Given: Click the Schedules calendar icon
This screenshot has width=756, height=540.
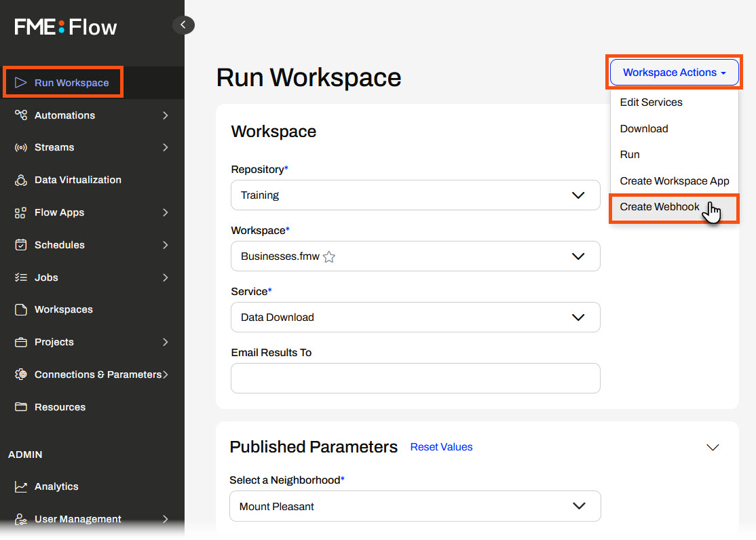Looking at the screenshot, I should [21, 245].
